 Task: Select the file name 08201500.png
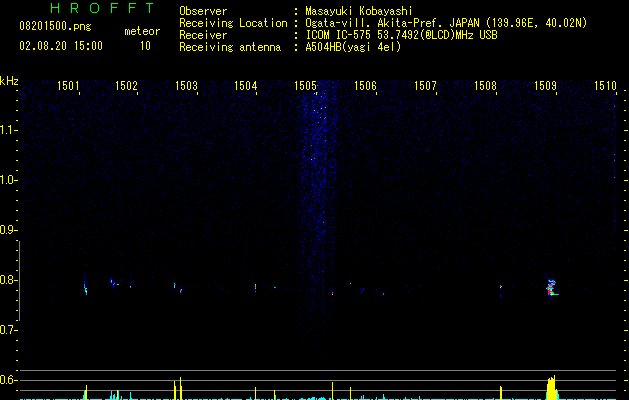pyautogui.click(x=55, y=27)
